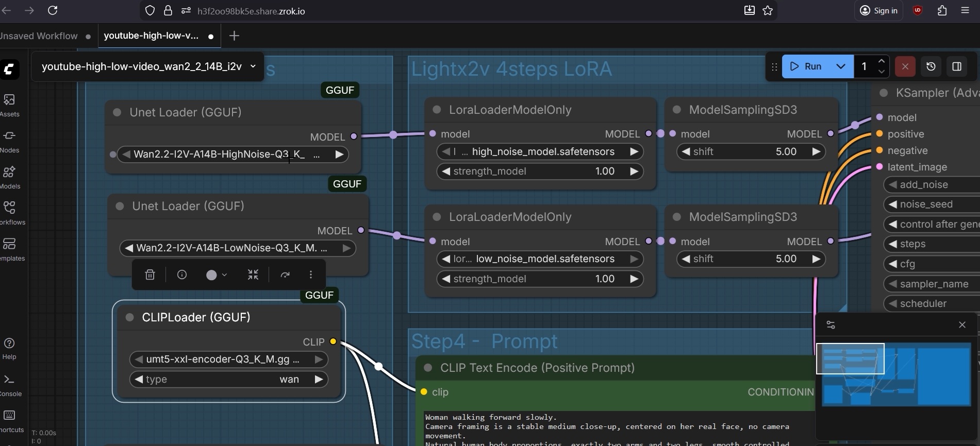
Task: Open node color picker dropdown
Action: (217, 275)
